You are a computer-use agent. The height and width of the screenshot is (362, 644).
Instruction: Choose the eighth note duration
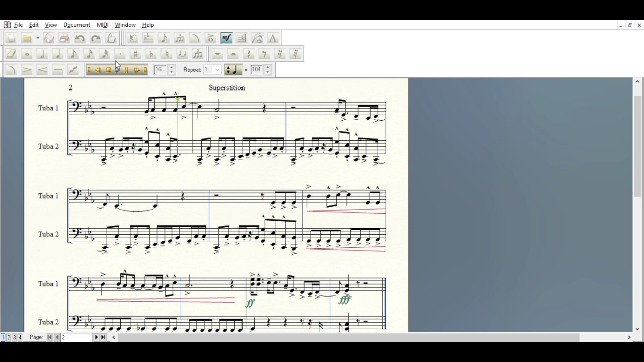point(73,54)
